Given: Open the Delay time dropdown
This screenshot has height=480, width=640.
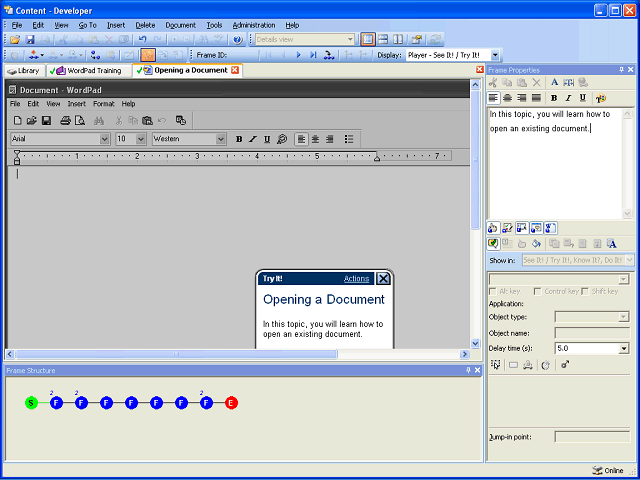Looking at the screenshot, I should pos(624,349).
